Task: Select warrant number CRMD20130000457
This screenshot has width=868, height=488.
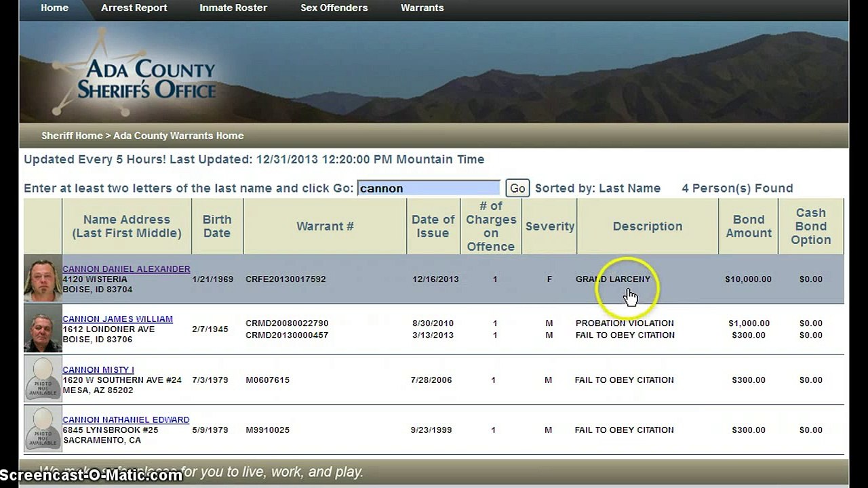Action: pos(287,335)
